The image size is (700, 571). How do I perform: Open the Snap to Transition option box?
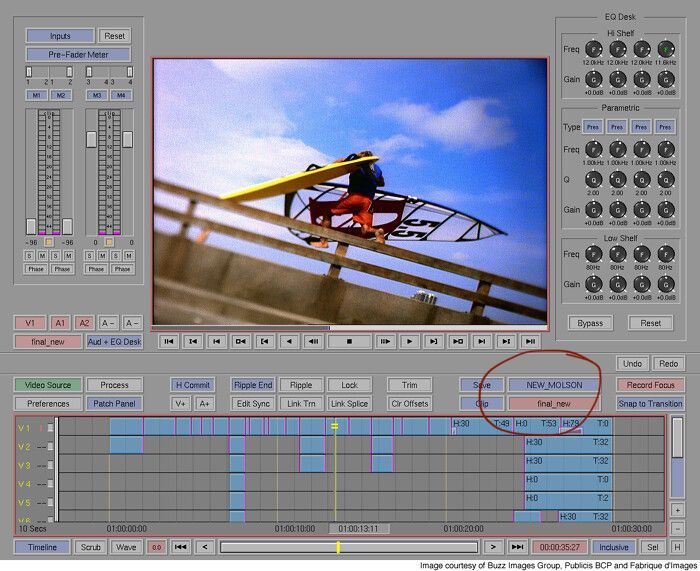tap(650, 404)
